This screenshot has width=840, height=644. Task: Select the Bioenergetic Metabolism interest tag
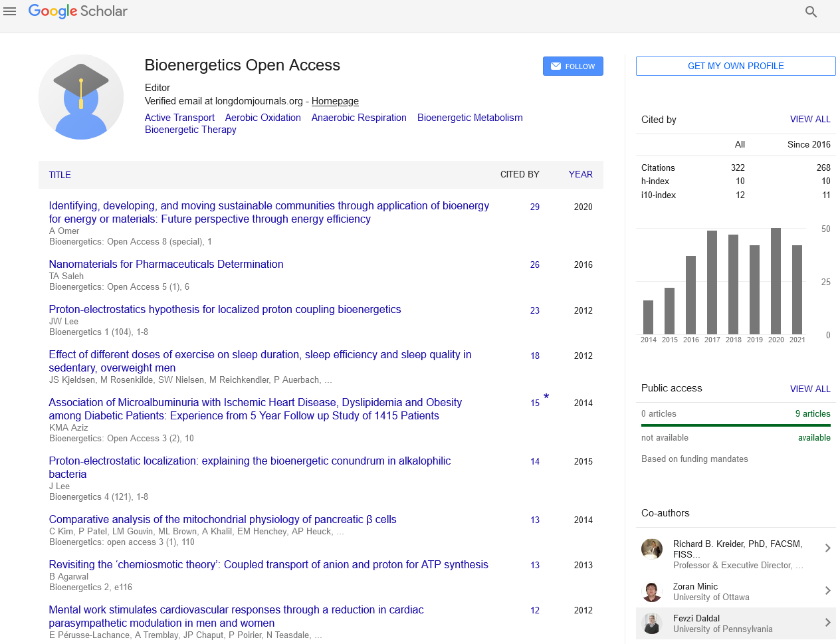click(x=470, y=118)
